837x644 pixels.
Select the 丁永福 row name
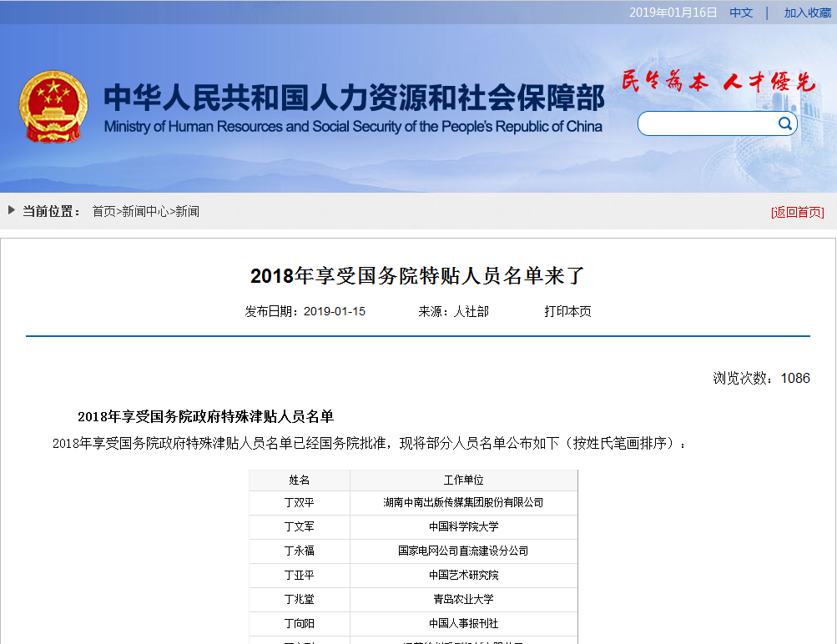(299, 551)
